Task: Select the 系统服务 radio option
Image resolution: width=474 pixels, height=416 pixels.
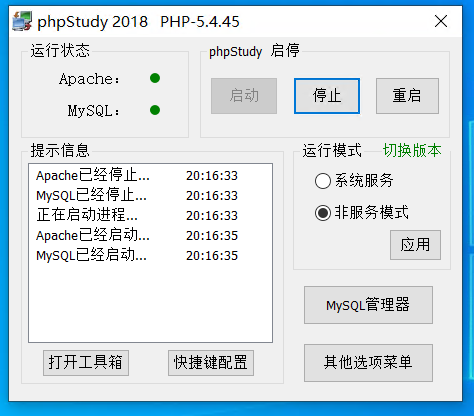Action: pyautogui.click(x=323, y=181)
